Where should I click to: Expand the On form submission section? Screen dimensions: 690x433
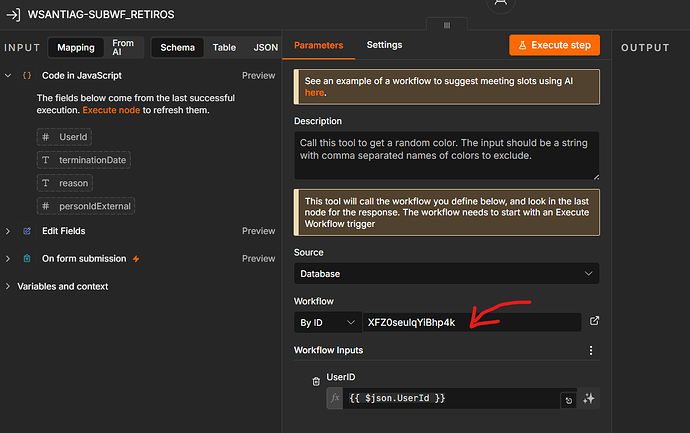tap(8, 259)
